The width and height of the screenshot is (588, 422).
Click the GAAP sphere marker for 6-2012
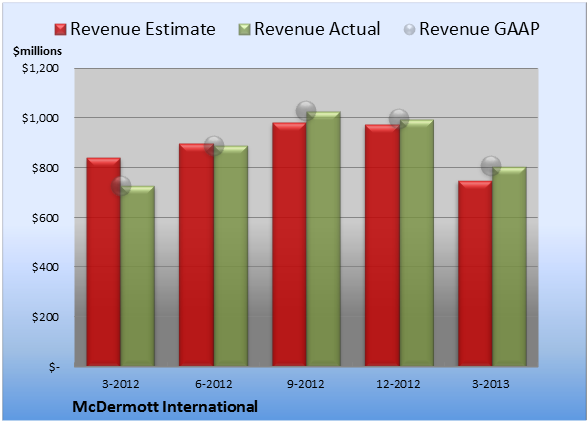[214, 146]
